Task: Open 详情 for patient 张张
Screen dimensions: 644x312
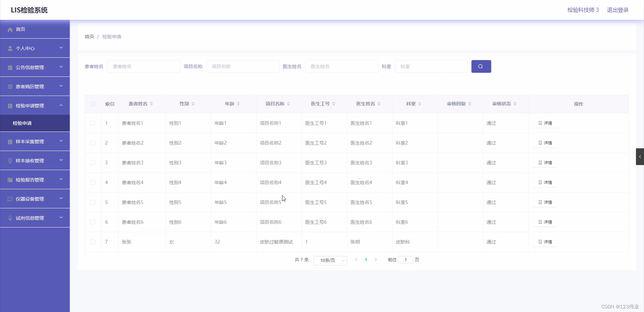Action: pyautogui.click(x=545, y=242)
